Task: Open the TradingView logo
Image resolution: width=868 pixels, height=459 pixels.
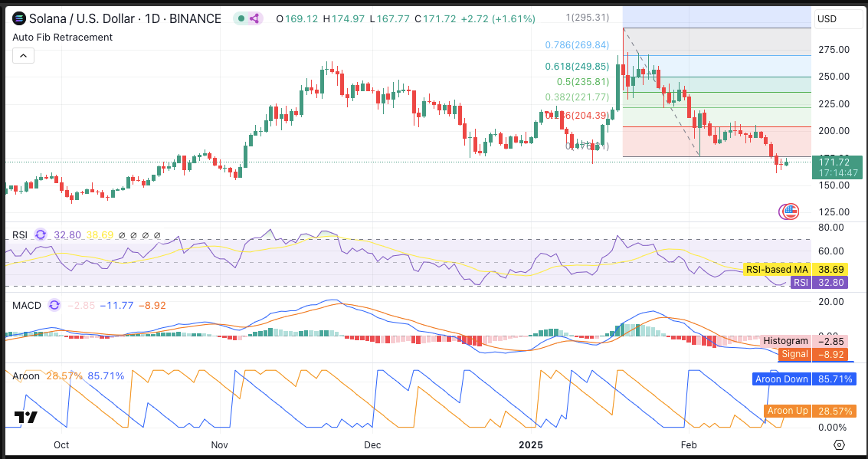Action: pos(25,418)
